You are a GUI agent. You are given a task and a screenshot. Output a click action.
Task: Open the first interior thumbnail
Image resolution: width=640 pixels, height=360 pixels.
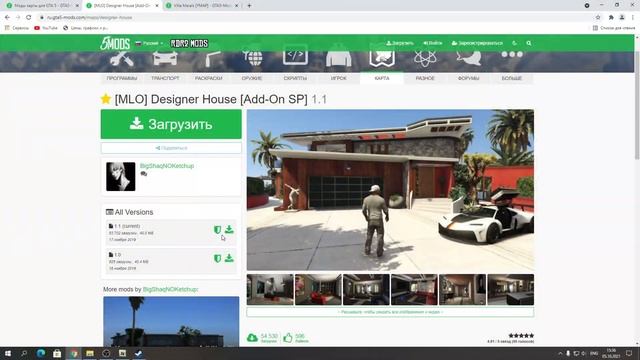270,290
